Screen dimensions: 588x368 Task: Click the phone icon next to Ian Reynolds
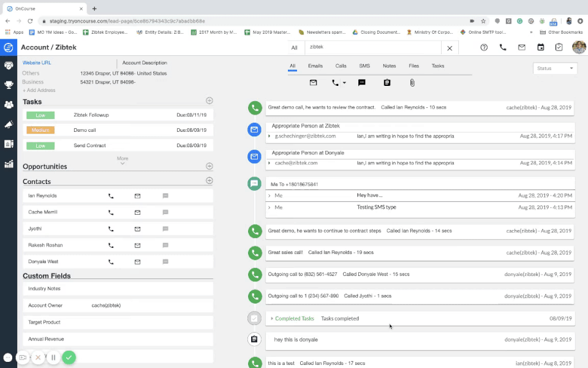[x=111, y=196]
